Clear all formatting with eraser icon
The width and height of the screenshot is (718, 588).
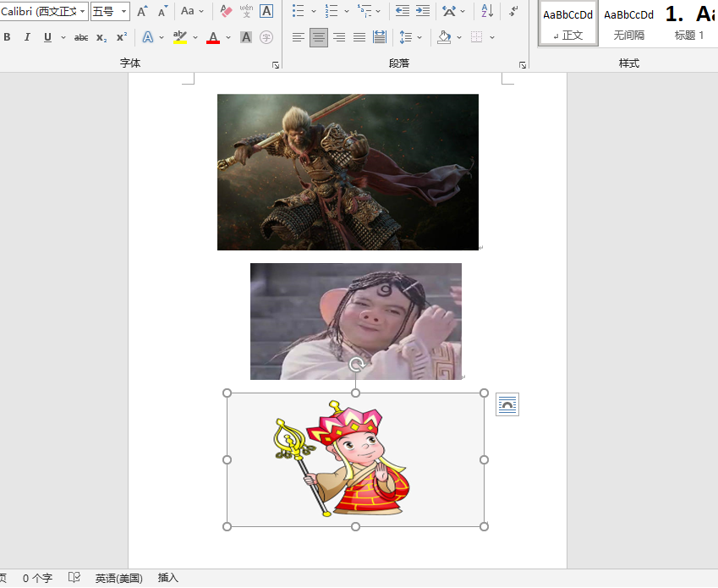[x=226, y=11]
